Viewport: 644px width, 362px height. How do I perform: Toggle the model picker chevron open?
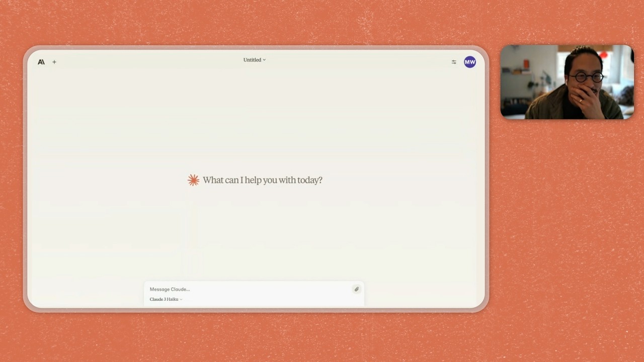click(x=181, y=299)
